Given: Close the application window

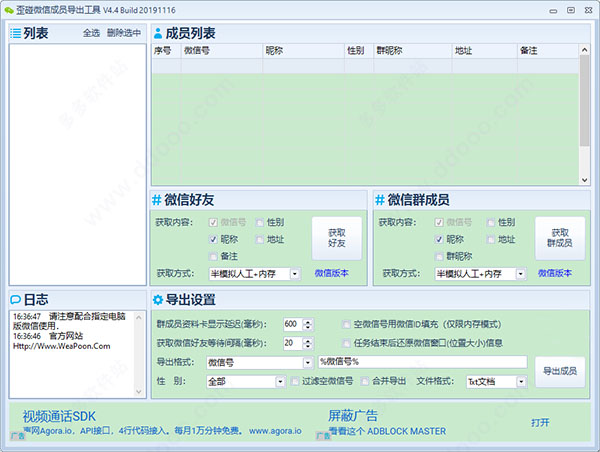Looking at the screenshot, I should click(589, 10).
